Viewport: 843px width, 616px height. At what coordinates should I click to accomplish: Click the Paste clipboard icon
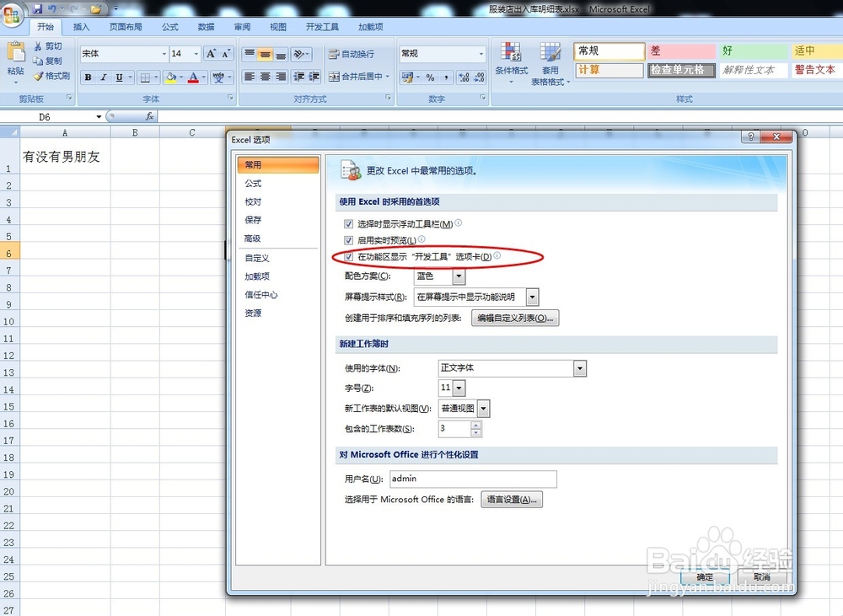(15, 53)
